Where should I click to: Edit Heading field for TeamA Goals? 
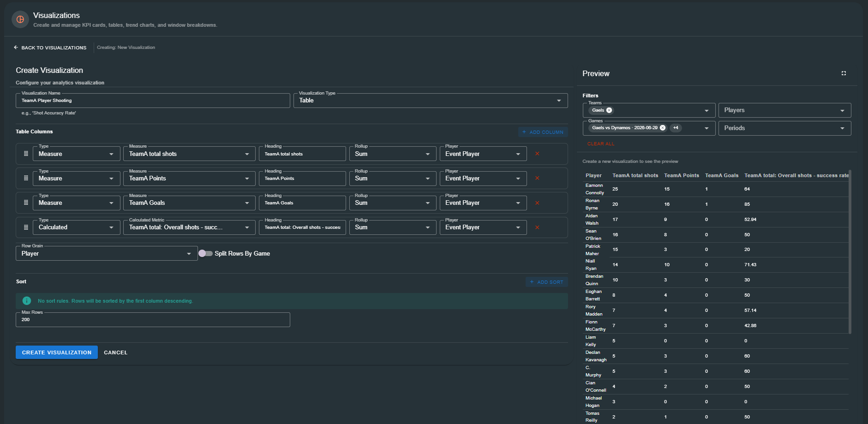[302, 203]
